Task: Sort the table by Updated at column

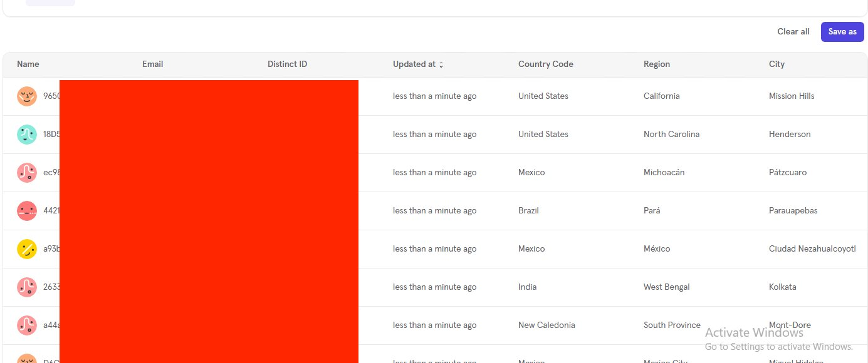Action: pos(414,64)
